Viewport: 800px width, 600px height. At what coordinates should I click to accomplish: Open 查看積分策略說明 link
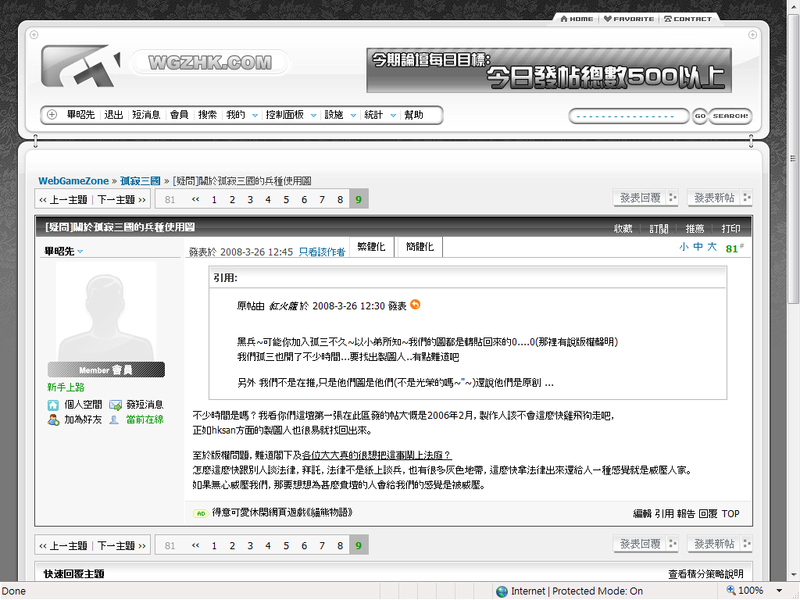click(x=706, y=574)
